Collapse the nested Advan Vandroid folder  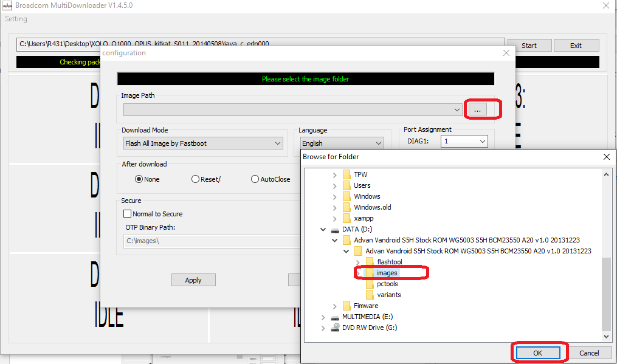[346, 251]
